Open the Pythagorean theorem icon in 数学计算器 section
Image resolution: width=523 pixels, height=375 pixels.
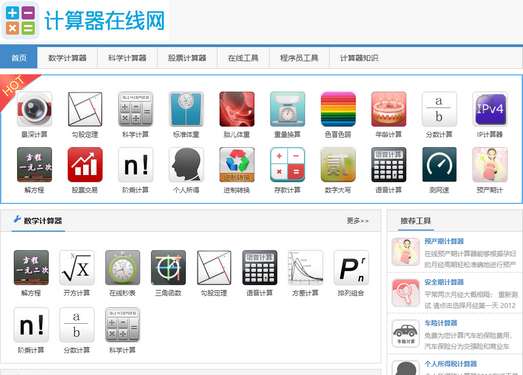click(x=214, y=268)
